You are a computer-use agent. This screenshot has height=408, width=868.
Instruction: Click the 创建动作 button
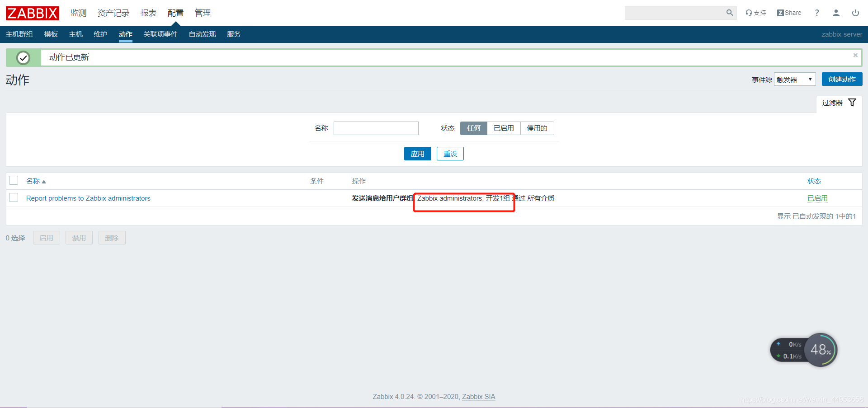[842, 79]
